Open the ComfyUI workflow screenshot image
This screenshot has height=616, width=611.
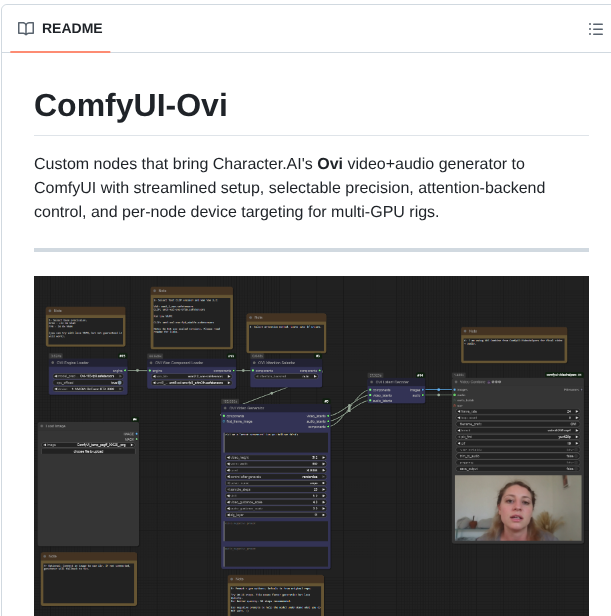[x=311, y=446]
